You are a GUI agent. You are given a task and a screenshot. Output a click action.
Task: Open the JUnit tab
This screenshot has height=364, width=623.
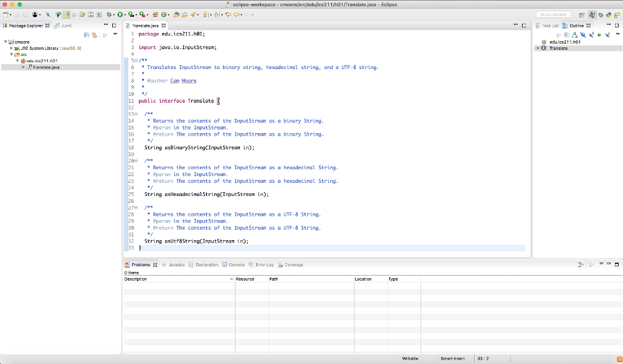pyautogui.click(x=65, y=26)
